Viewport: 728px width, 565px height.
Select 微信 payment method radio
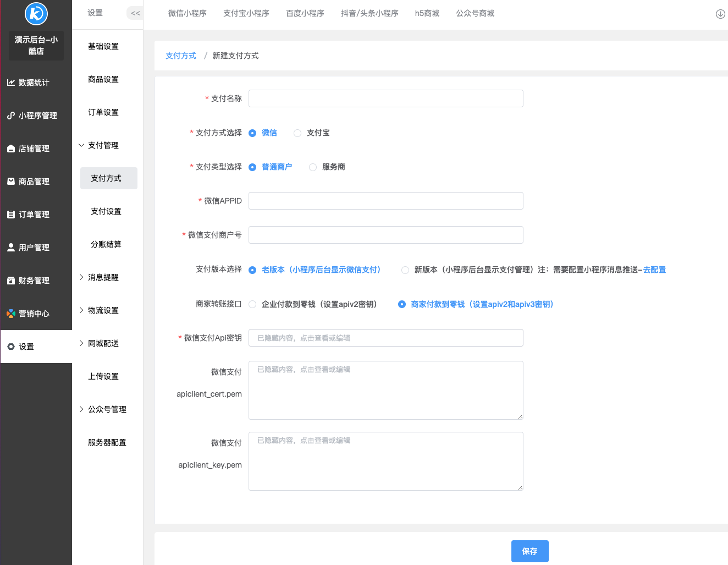pos(252,133)
